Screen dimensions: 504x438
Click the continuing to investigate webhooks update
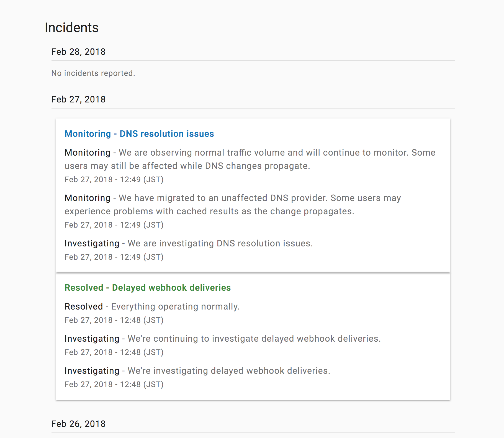coord(223,338)
